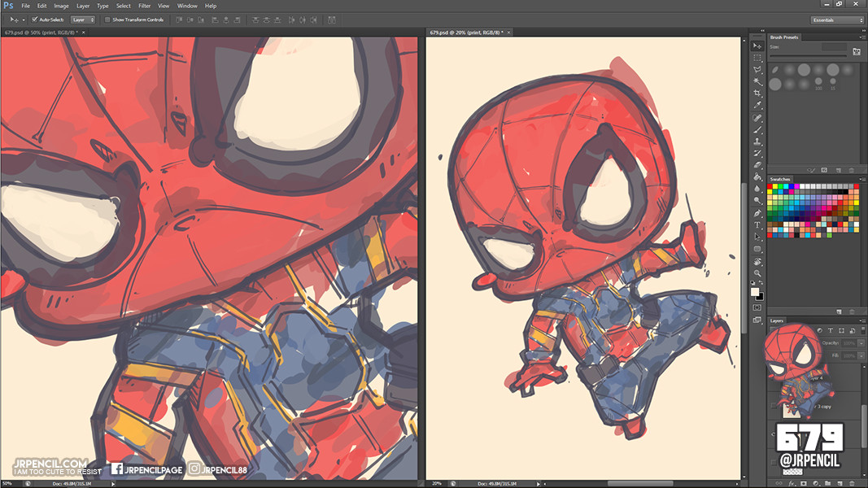Open the Auto-Select Layer dropdown
This screenshot has height=488, width=868.
(83, 20)
